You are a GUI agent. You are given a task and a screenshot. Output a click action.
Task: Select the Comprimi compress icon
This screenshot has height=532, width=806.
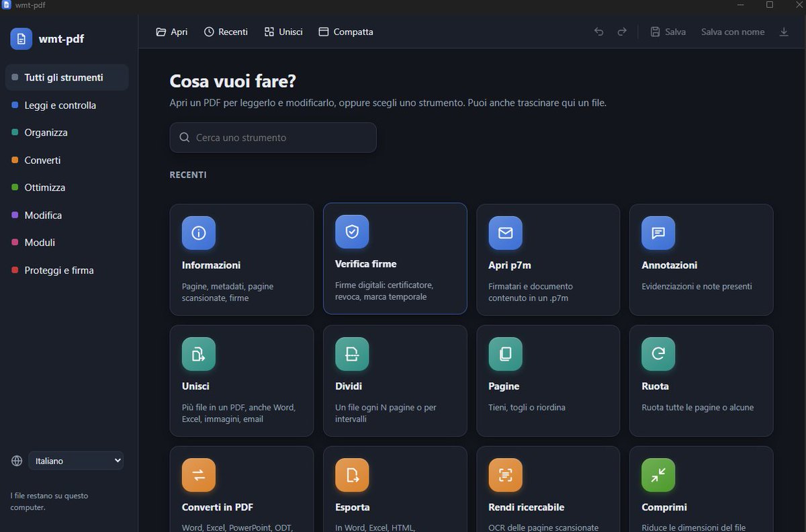click(x=658, y=475)
